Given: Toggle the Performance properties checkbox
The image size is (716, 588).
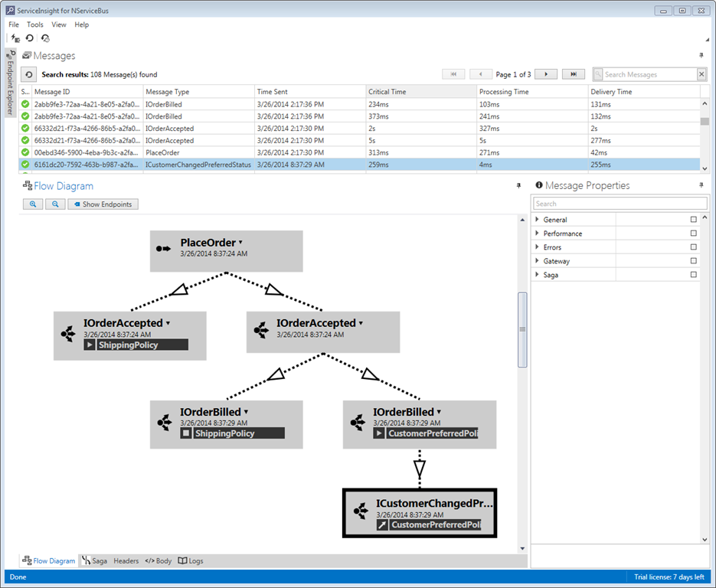Looking at the screenshot, I should tap(694, 234).
